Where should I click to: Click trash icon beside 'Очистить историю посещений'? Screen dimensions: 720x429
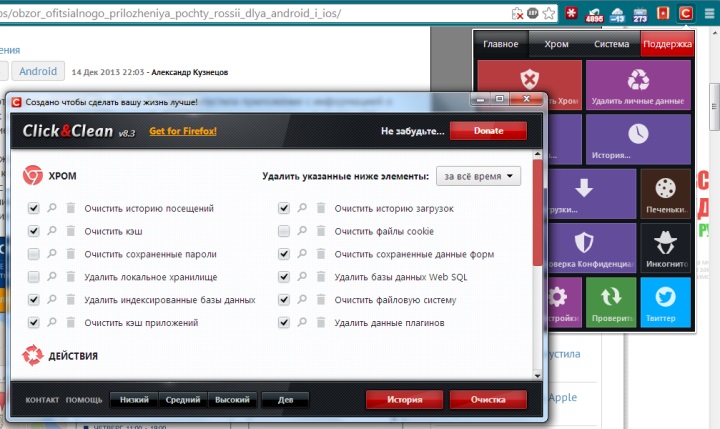point(71,208)
